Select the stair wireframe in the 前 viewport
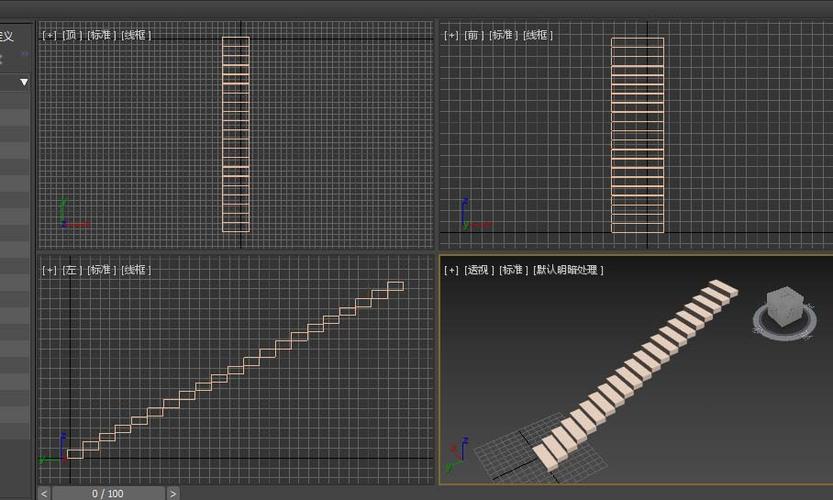This screenshot has height=500, width=833. click(638, 135)
